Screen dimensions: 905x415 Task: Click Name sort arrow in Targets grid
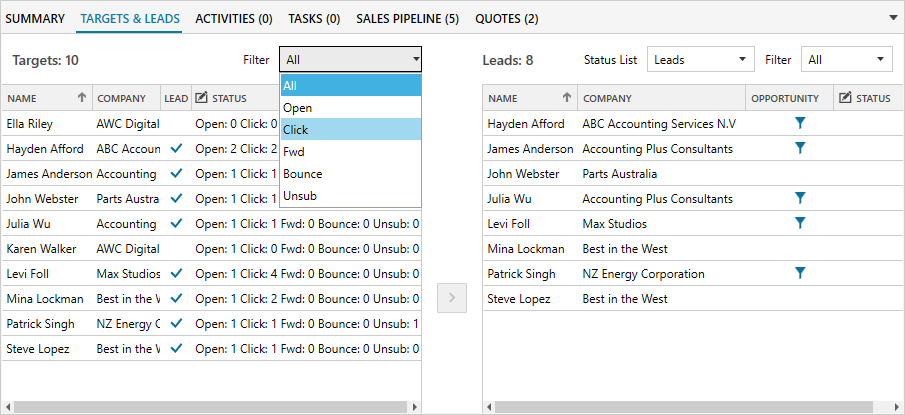pyautogui.click(x=81, y=98)
